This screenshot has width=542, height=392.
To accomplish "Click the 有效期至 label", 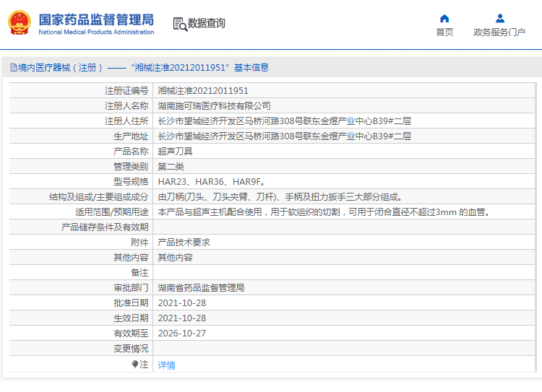I will [131, 334].
